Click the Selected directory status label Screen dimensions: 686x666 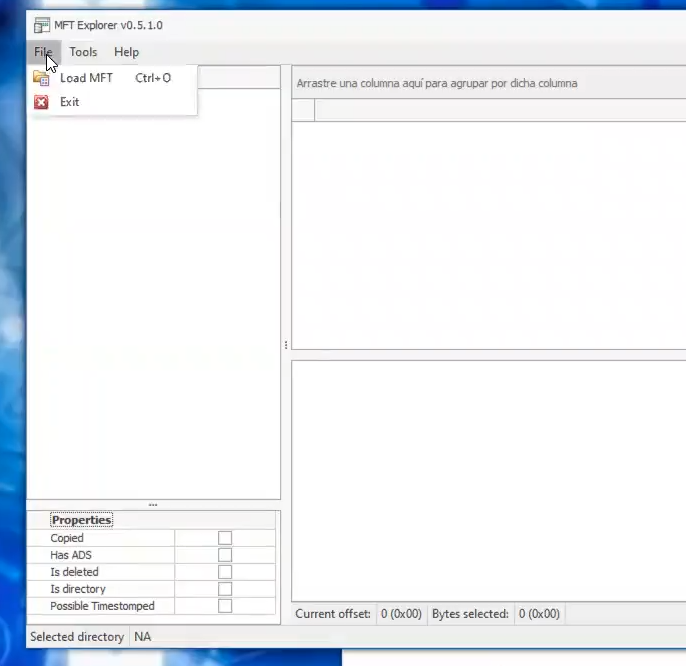tap(77, 637)
